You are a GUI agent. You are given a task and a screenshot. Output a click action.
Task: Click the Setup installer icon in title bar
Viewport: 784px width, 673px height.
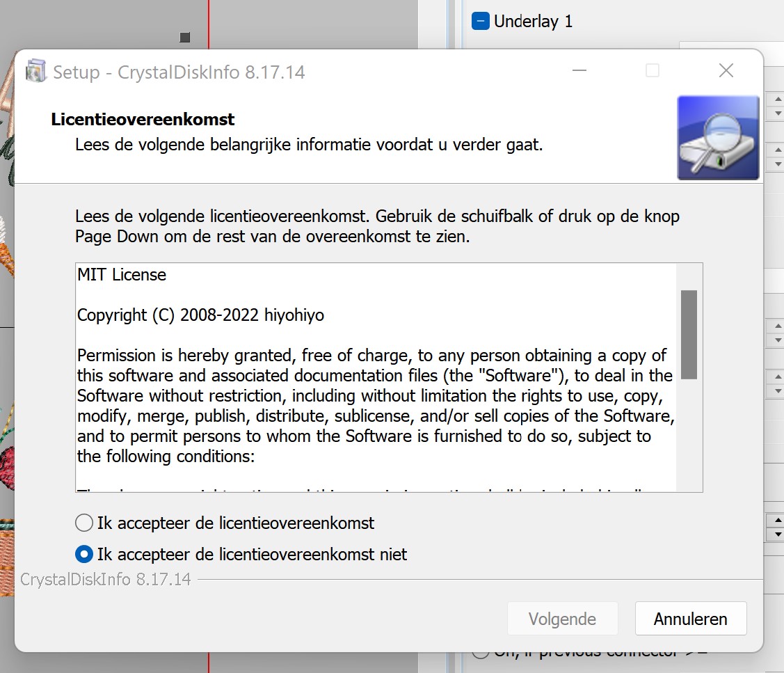point(35,71)
